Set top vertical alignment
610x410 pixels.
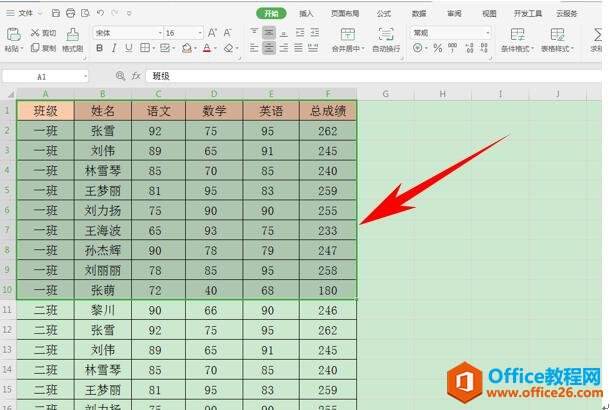(254, 32)
